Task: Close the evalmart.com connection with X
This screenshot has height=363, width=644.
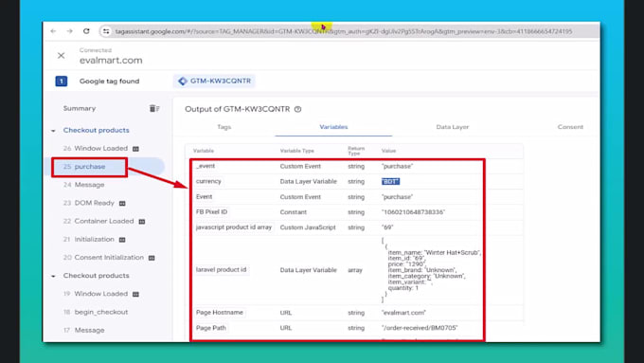Action: point(62,56)
